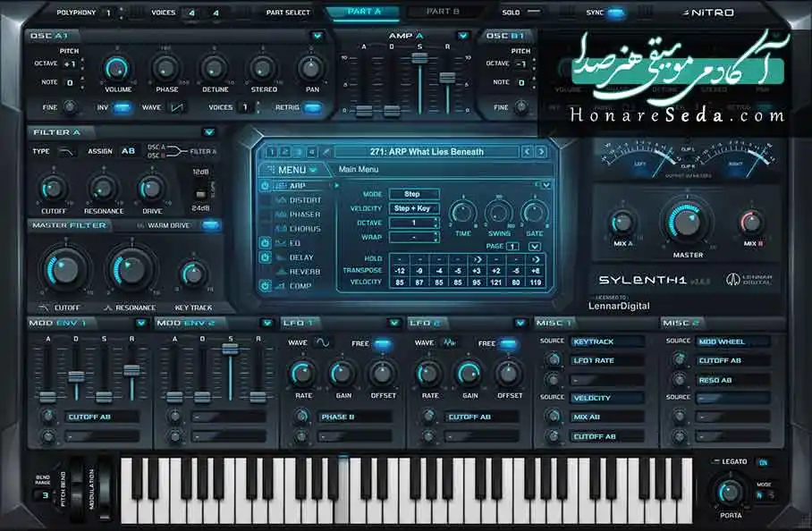Click MISC 1 KEYTRACK source field

(x=607, y=341)
